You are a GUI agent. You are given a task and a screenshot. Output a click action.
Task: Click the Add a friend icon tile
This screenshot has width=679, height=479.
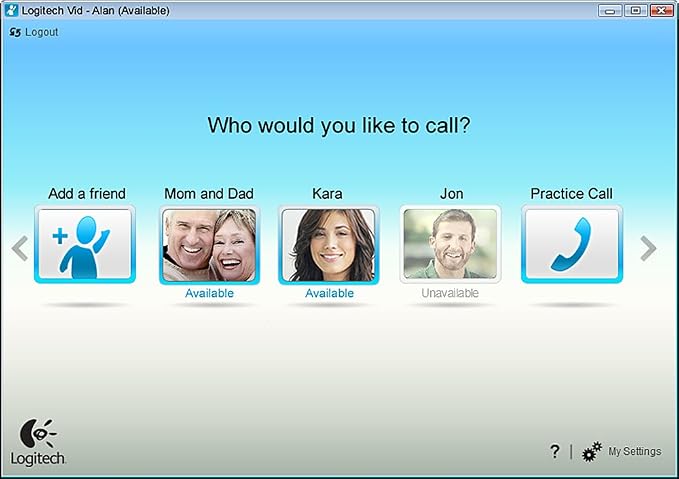coord(85,244)
